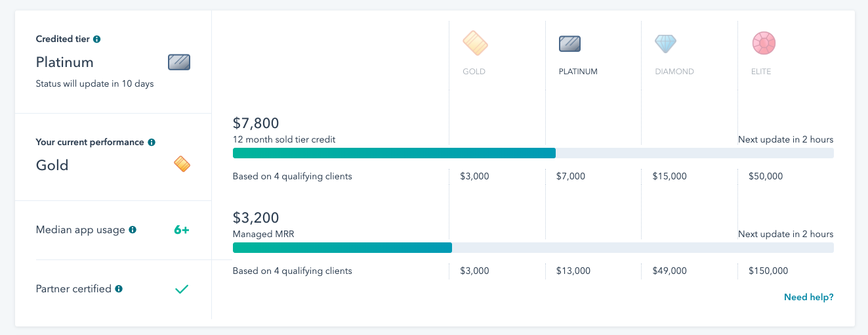Click the Elite tier icon
868x335 pixels.
click(x=764, y=44)
